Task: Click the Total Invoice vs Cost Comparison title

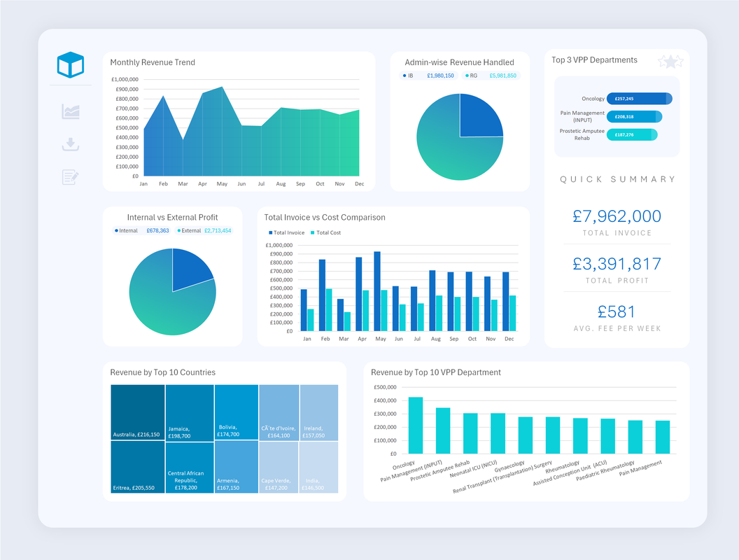Action: [x=325, y=217]
